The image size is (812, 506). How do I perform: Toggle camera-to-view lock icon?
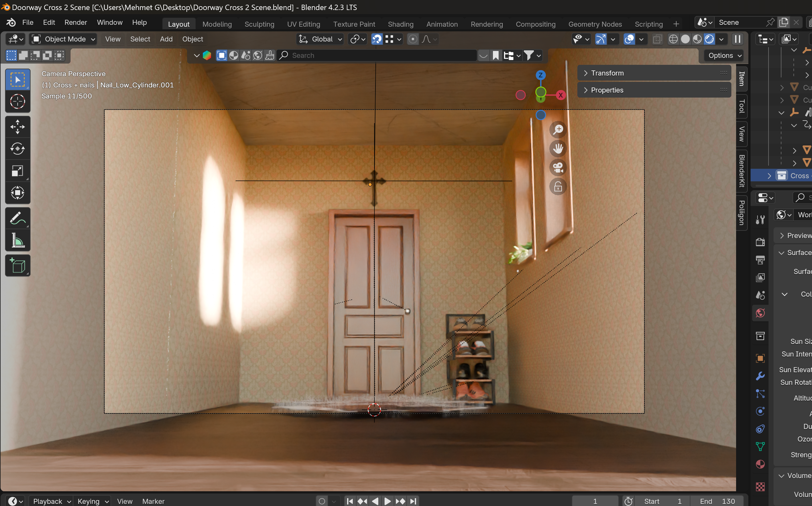point(558,187)
